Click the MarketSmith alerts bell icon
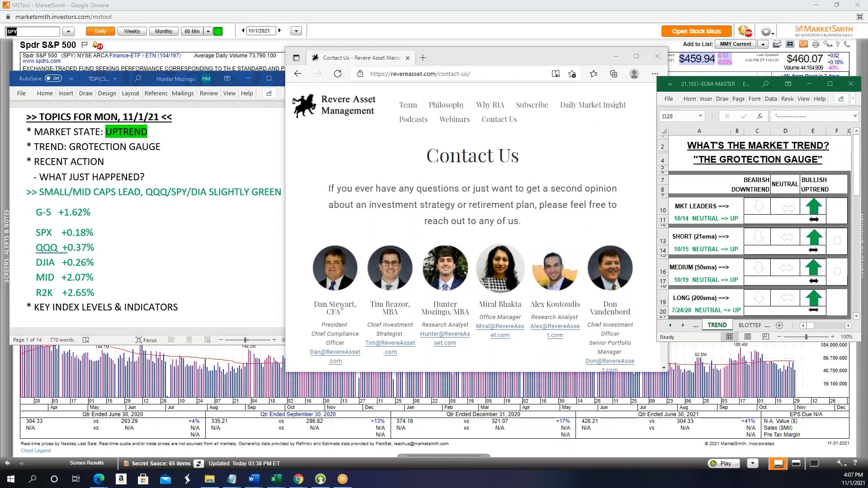The height and width of the screenshot is (488, 868). click(x=744, y=31)
